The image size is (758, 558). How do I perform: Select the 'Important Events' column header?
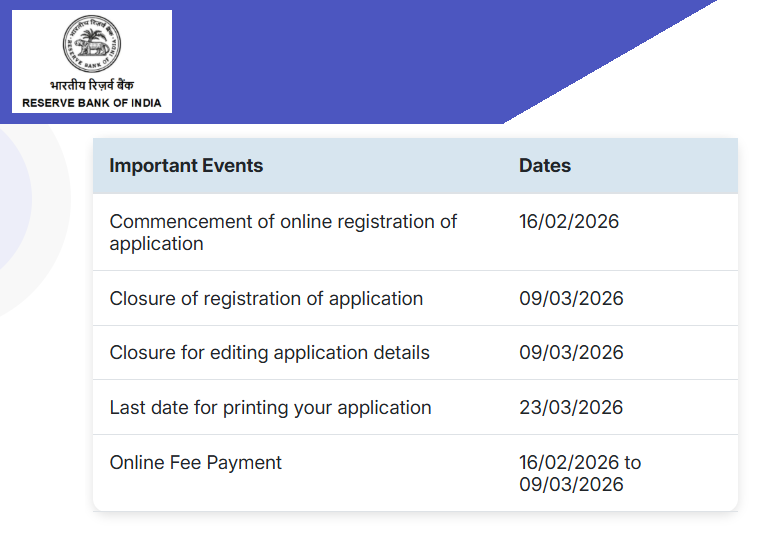(x=186, y=166)
